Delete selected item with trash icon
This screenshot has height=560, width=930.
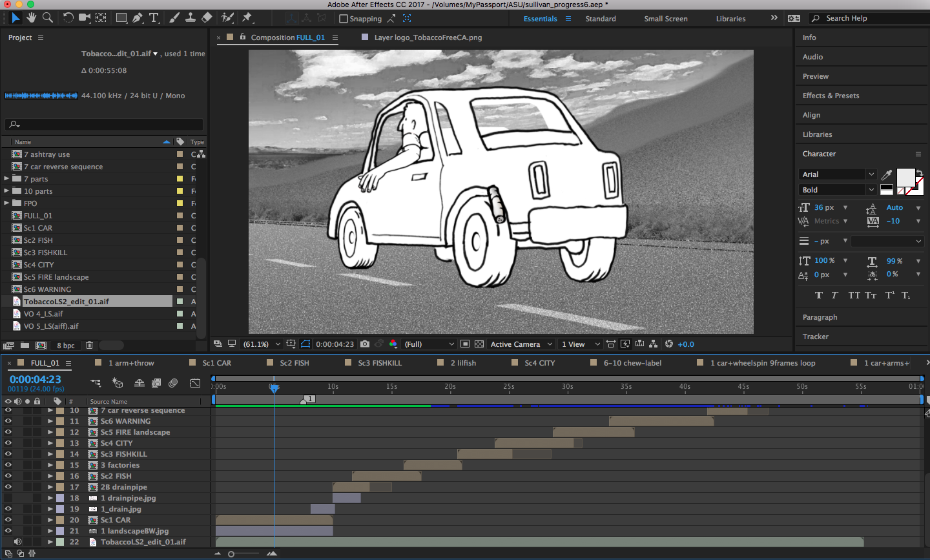tap(90, 346)
